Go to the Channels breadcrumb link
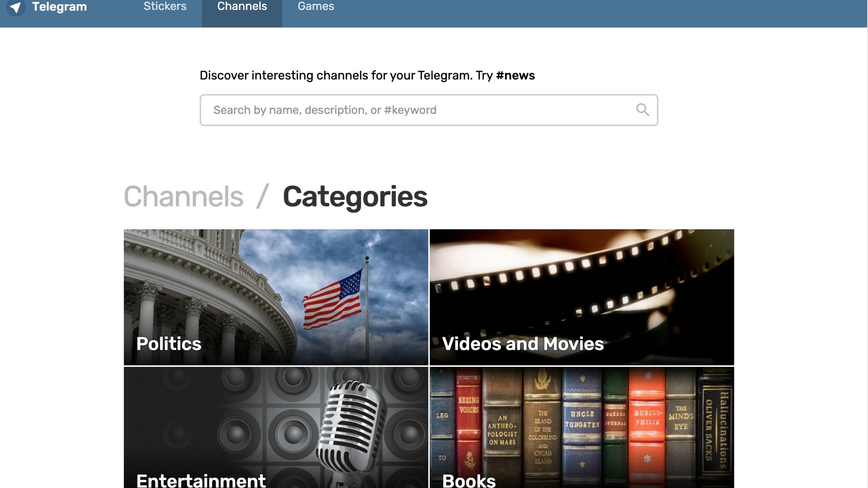868x488 pixels. 184,197
